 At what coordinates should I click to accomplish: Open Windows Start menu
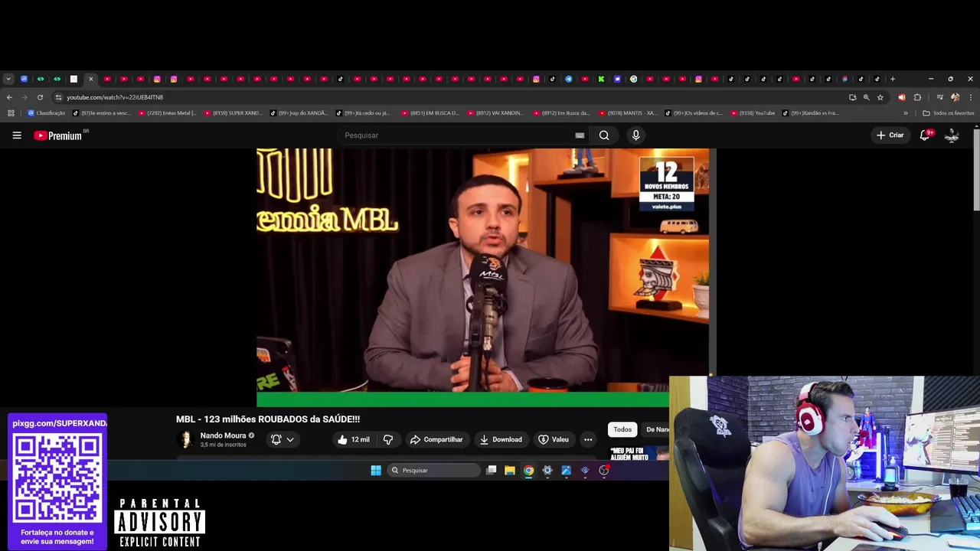pos(376,471)
